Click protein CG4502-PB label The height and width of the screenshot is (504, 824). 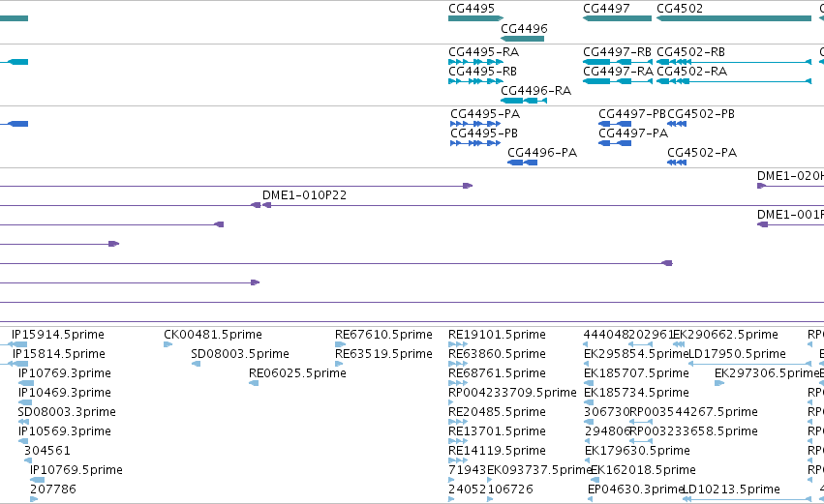click(x=701, y=114)
